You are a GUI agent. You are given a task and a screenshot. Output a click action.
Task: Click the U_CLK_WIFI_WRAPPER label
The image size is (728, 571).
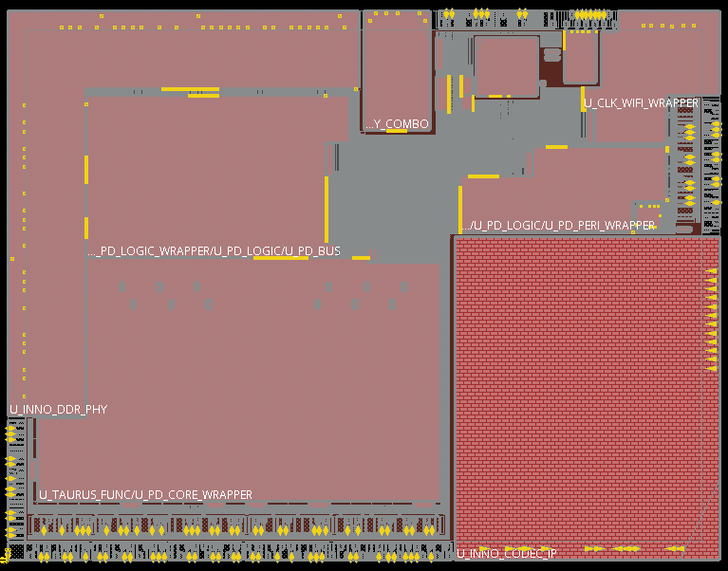[x=641, y=103]
